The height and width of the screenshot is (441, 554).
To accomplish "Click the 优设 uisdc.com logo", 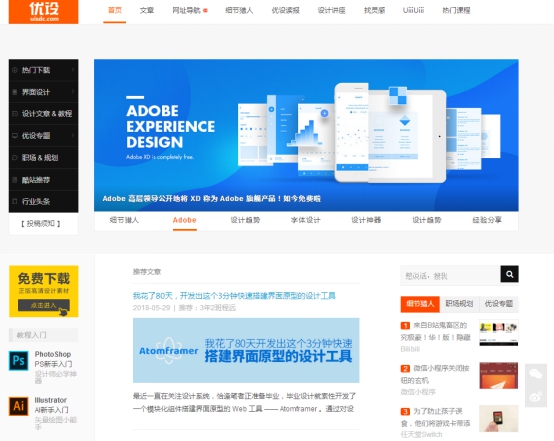I will pos(43,11).
